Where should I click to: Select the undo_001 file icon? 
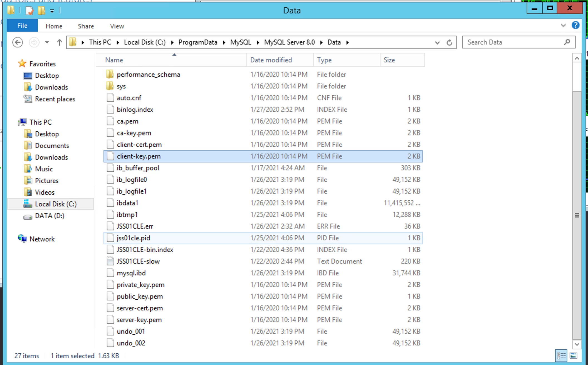coord(110,331)
